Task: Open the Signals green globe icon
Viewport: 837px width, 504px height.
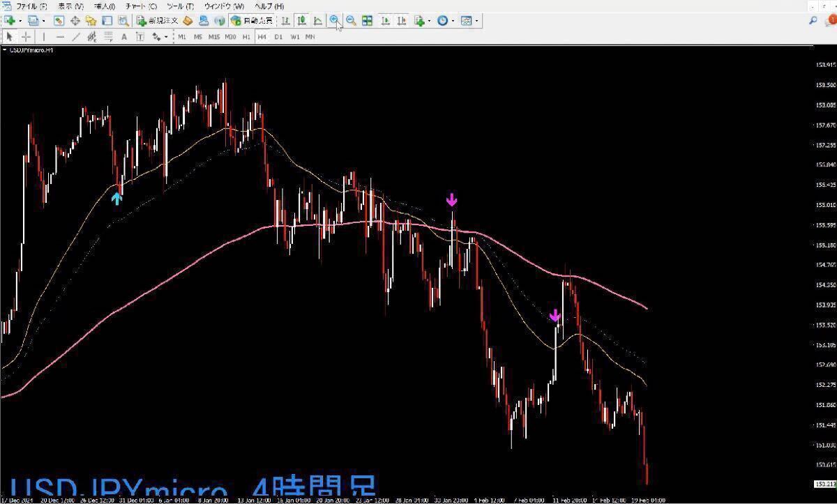Action: [x=220, y=20]
